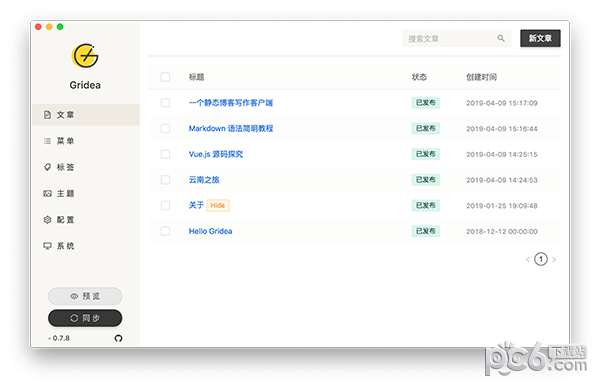Open the post Markdown 语法简明教程
The width and height of the screenshot is (600, 388).
coord(231,128)
